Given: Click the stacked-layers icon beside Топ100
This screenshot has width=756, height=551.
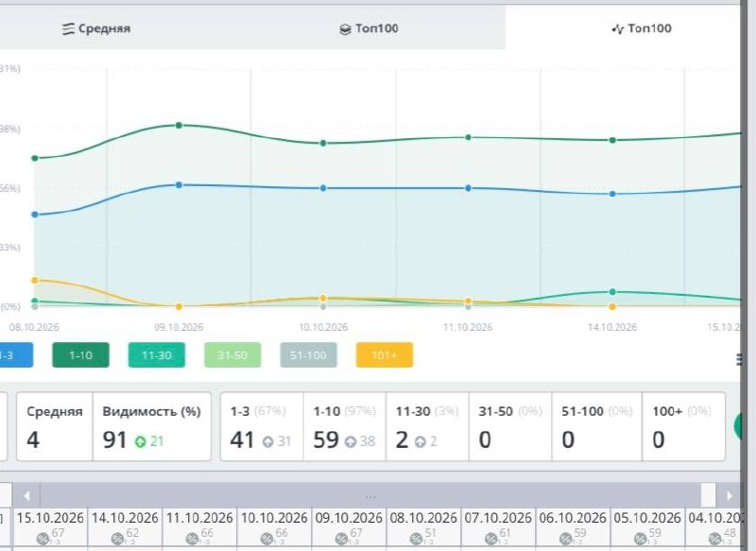Looking at the screenshot, I should (x=345, y=29).
